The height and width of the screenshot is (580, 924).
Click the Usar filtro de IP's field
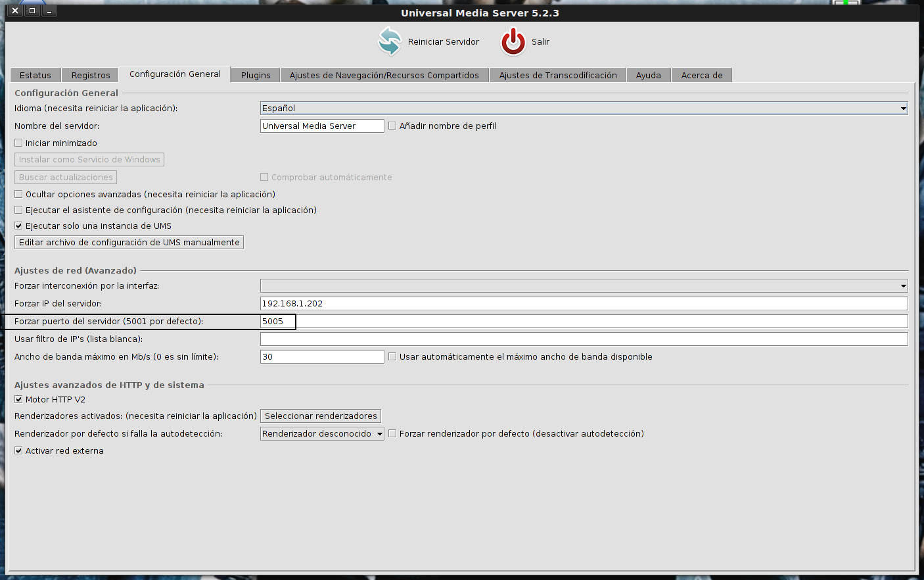tap(584, 339)
